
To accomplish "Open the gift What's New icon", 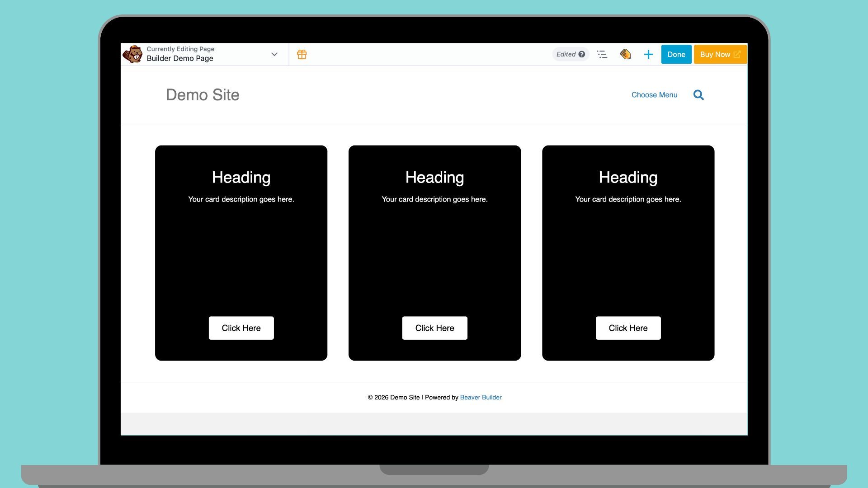I will coord(302,55).
